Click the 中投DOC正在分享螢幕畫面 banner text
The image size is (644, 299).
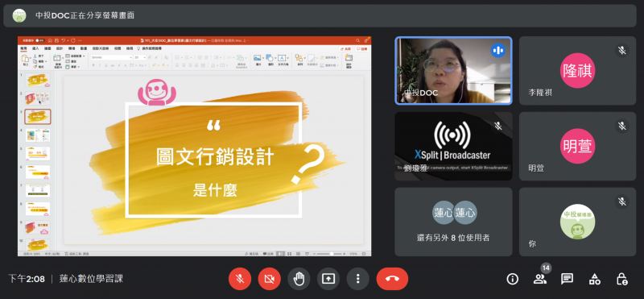[85, 15]
